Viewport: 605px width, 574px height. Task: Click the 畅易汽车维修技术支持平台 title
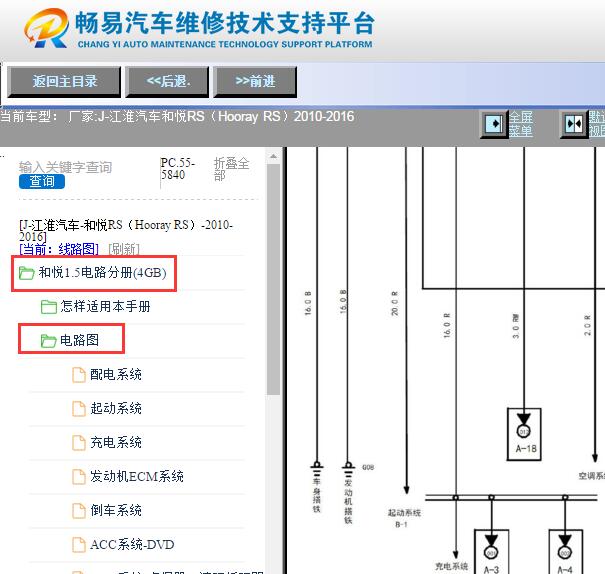click(225, 23)
